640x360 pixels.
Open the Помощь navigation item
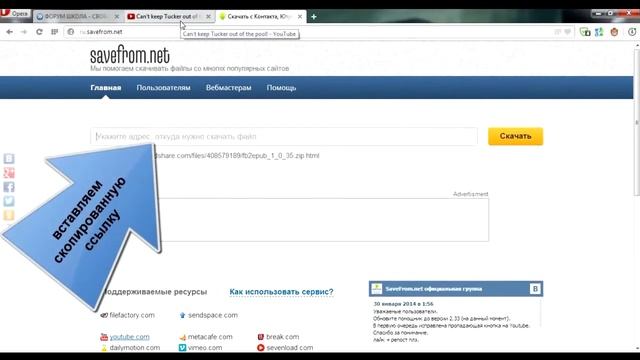(x=281, y=88)
